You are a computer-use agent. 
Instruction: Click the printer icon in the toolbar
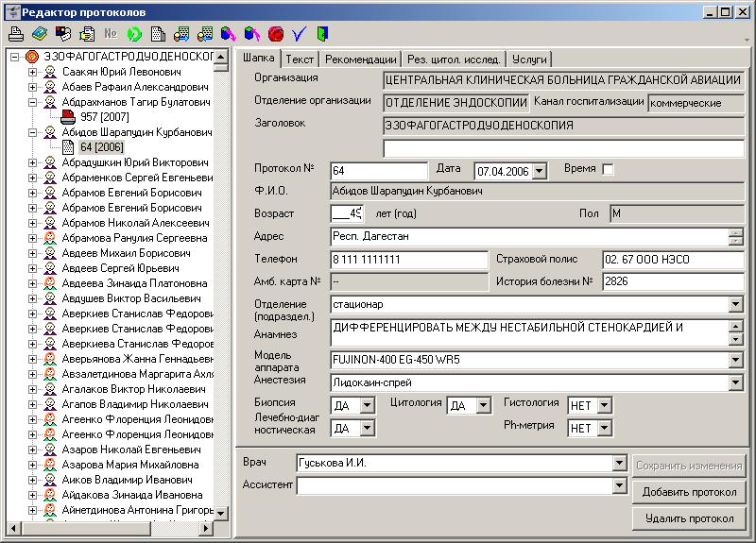[16, 34]
